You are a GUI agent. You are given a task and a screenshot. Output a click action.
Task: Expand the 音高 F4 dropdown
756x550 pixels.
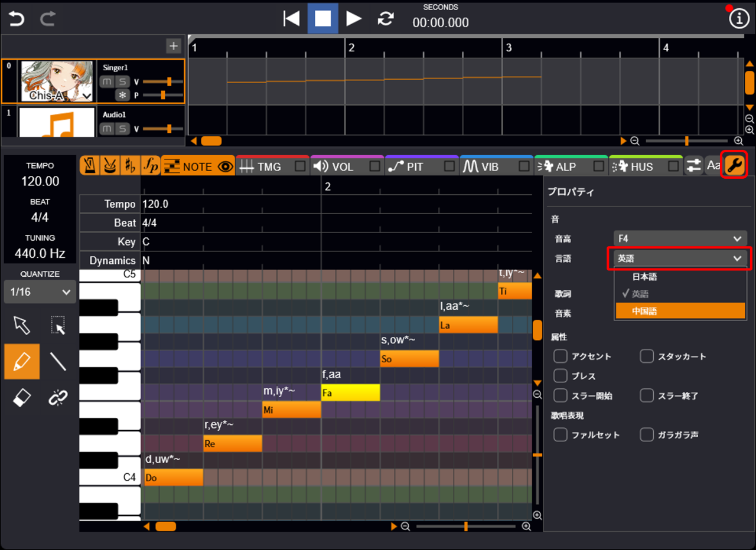[x=679, y=238]
